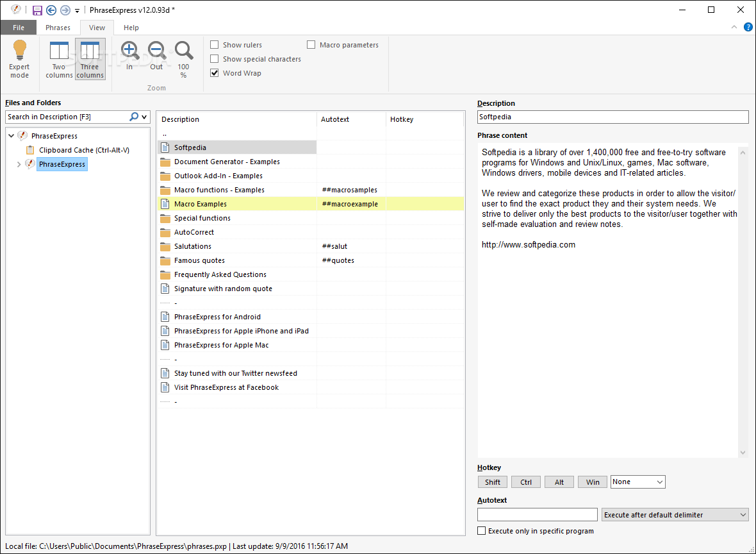Screen dimensions: 756x554
Task: Click the Softpedia phrase document icon
Action: [165, 147]
